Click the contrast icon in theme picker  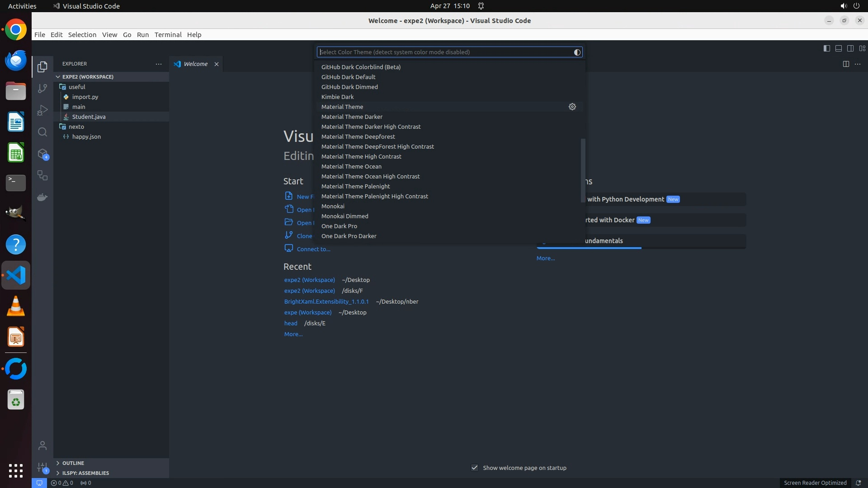[x=577, y=52]
